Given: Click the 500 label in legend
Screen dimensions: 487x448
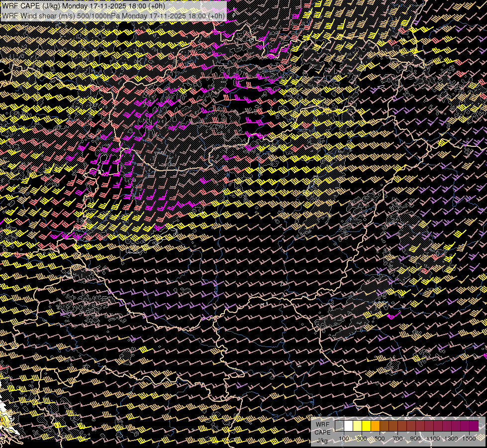Looking at the screenshot, I should point(380,439).
